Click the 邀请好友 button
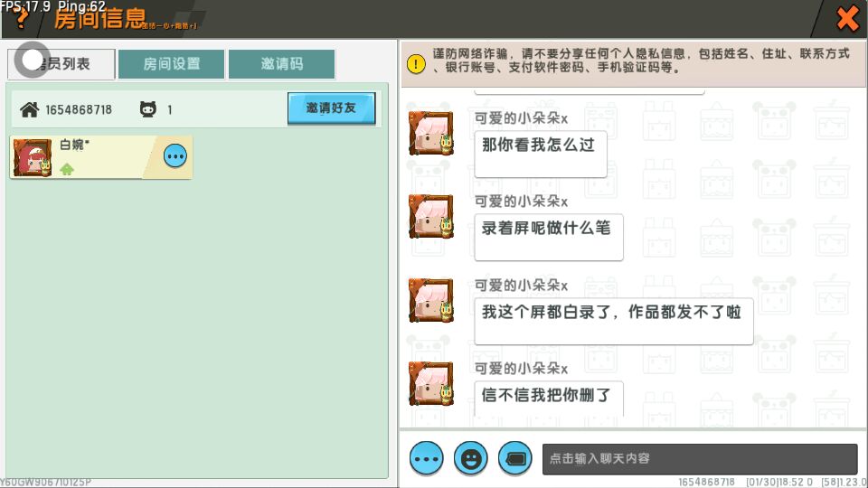The width and height of the screenshot is (868, 488). [x=331, y=108]
